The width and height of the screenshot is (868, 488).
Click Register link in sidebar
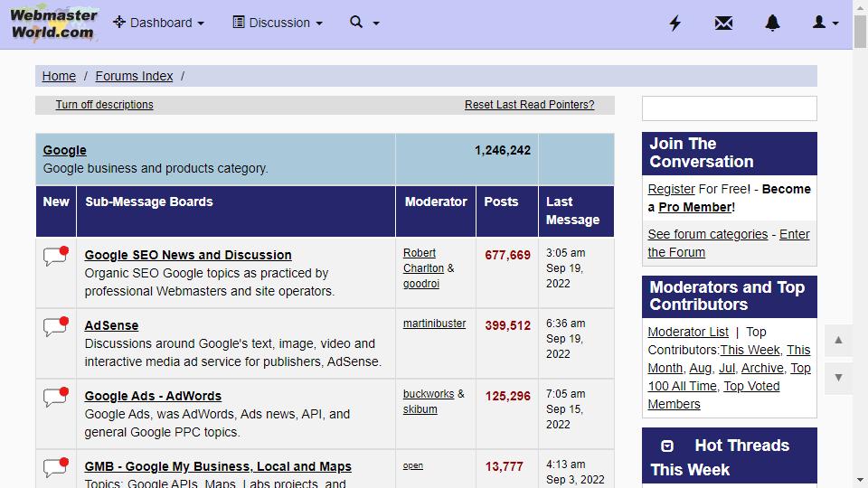(x=671, y=189)
